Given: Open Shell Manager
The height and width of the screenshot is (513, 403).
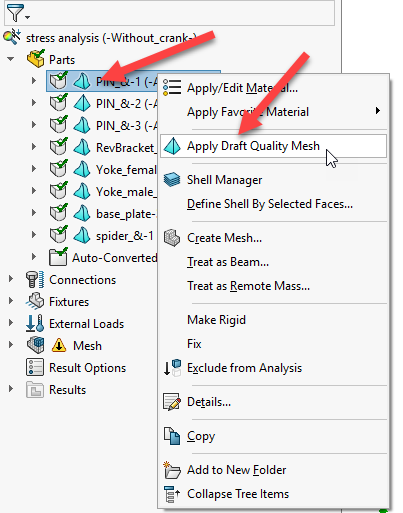Looking at the screenshot, I should [273, 180].
